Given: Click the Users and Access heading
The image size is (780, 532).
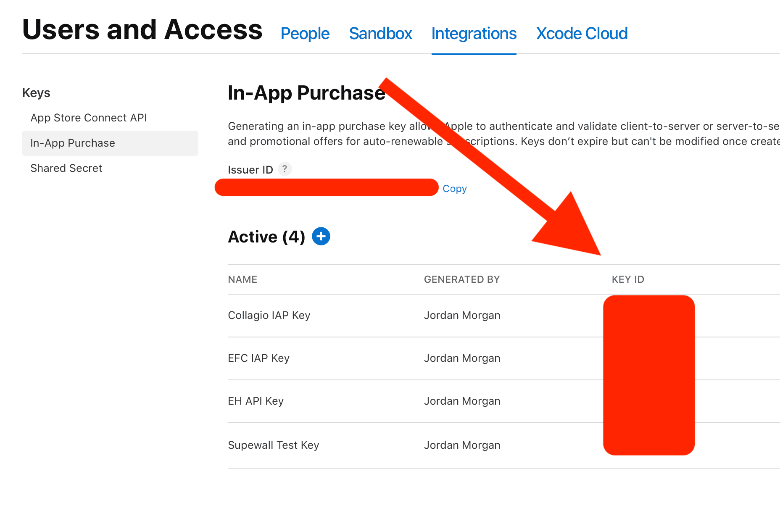Looking at the screenshot, I should pyautogui.click(x=142, y=30).
